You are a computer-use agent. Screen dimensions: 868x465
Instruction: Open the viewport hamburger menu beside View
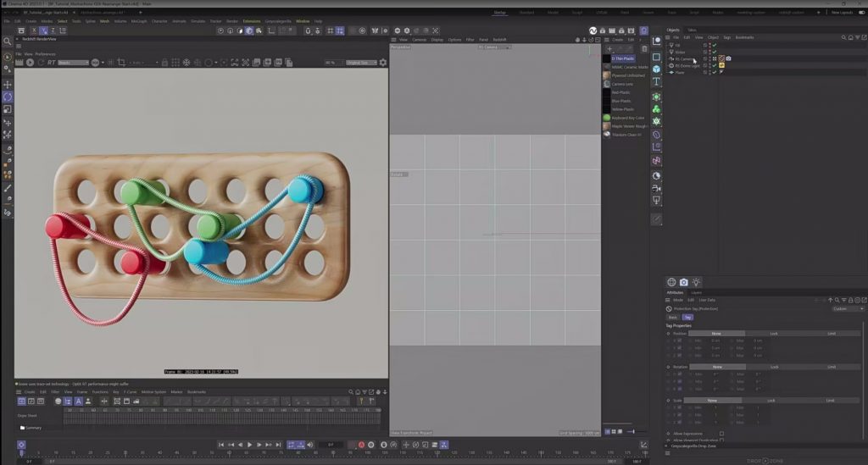pos(393,40)
